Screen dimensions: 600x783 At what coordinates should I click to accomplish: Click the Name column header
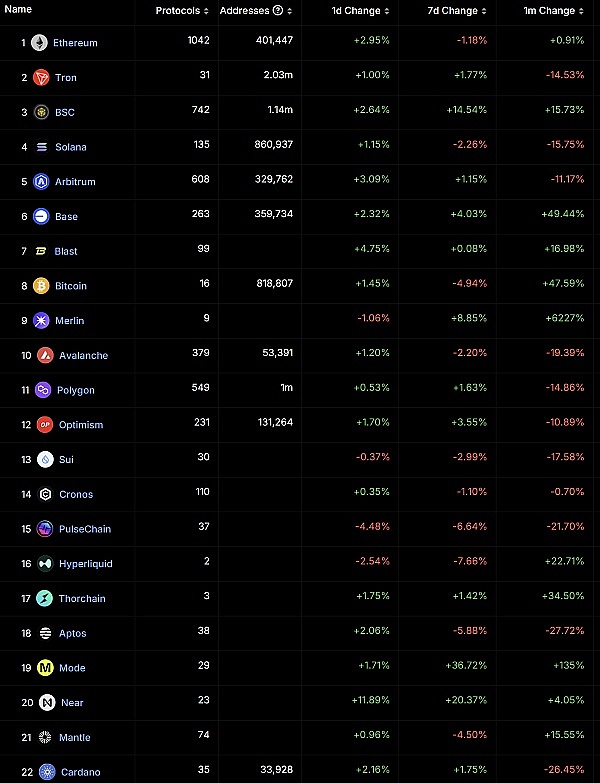[19, 10]
